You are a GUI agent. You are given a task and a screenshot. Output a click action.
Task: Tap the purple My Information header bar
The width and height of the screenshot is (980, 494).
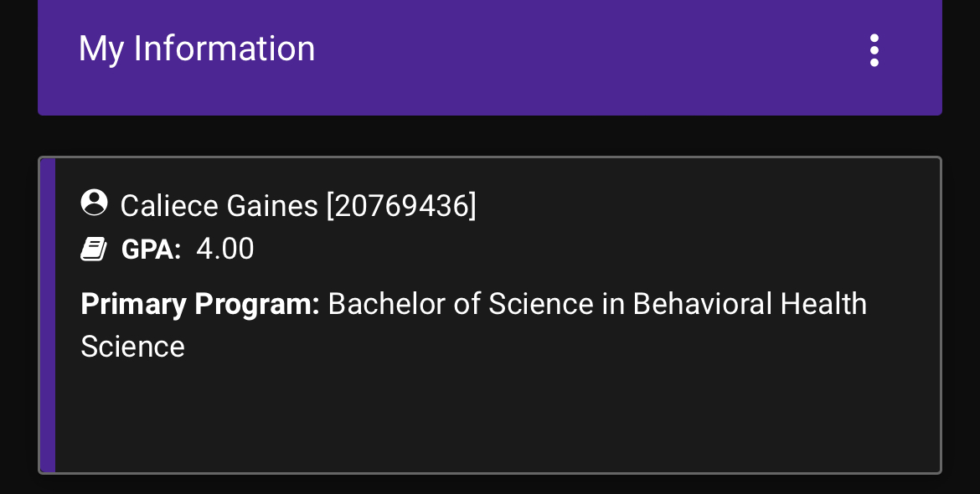tap(490, 58)
